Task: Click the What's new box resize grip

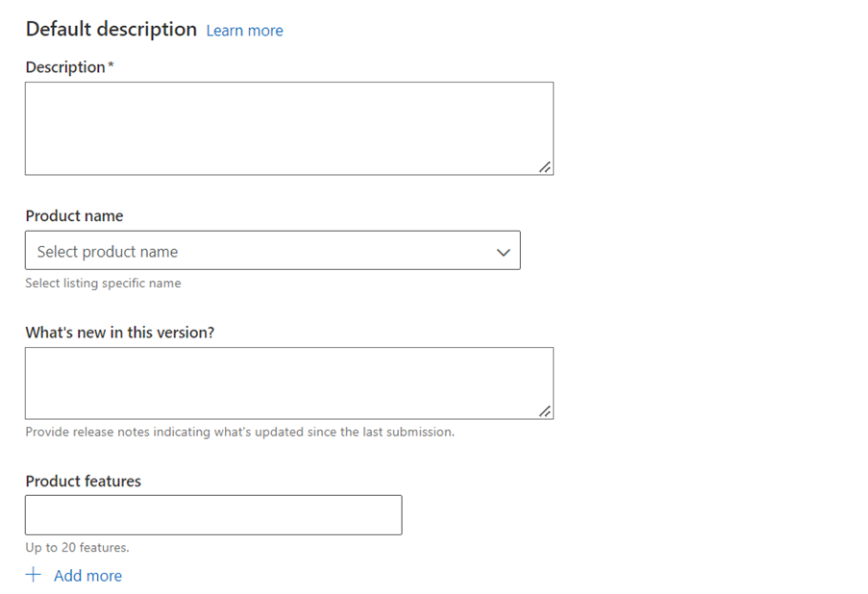Action: [545, 410]
